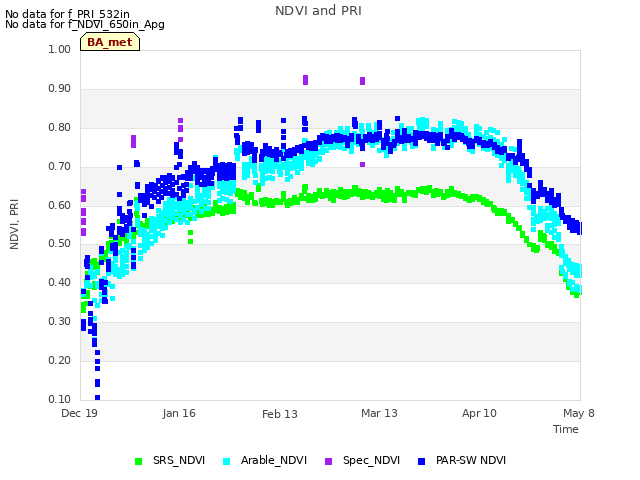Click the blue PAR-SW NDVI legend swatch

(x=422, y=461)
